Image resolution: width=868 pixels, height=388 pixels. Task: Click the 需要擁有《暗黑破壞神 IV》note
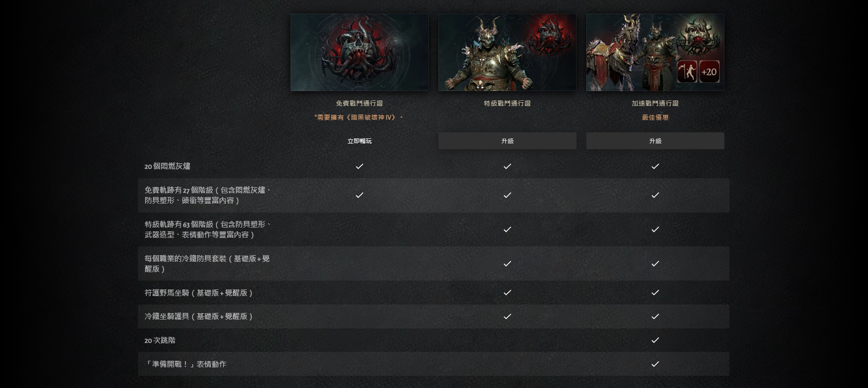pos(360,117)
